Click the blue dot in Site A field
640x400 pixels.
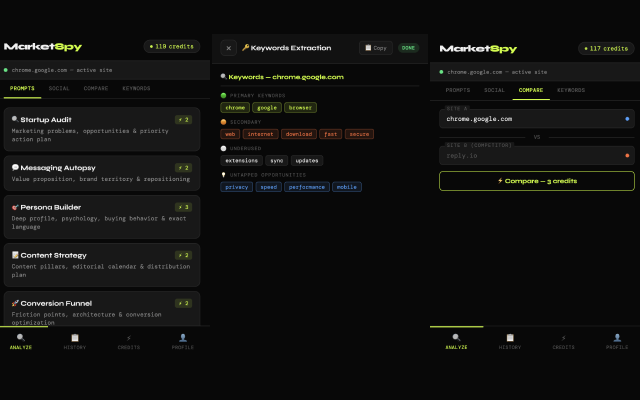click(x=627, y=119)
